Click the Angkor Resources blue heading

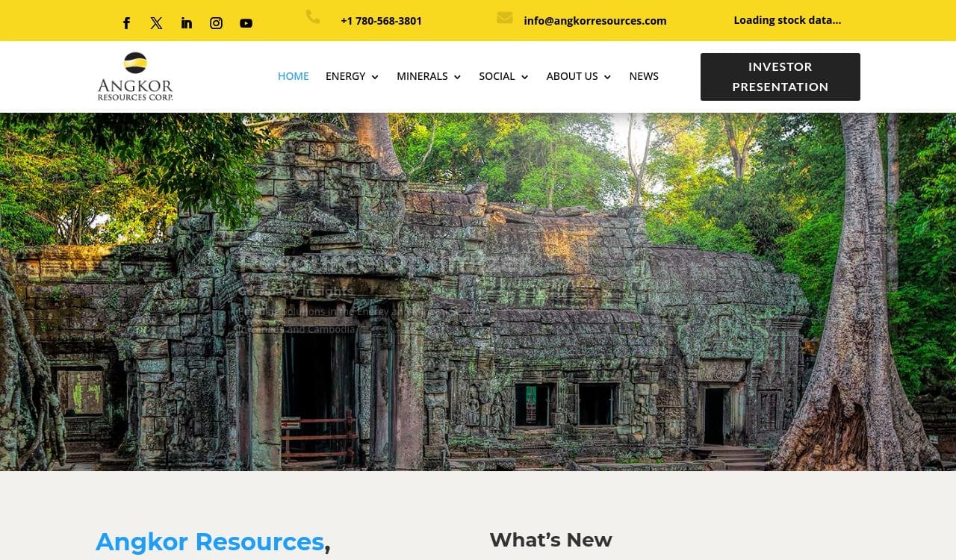(210, 541)
